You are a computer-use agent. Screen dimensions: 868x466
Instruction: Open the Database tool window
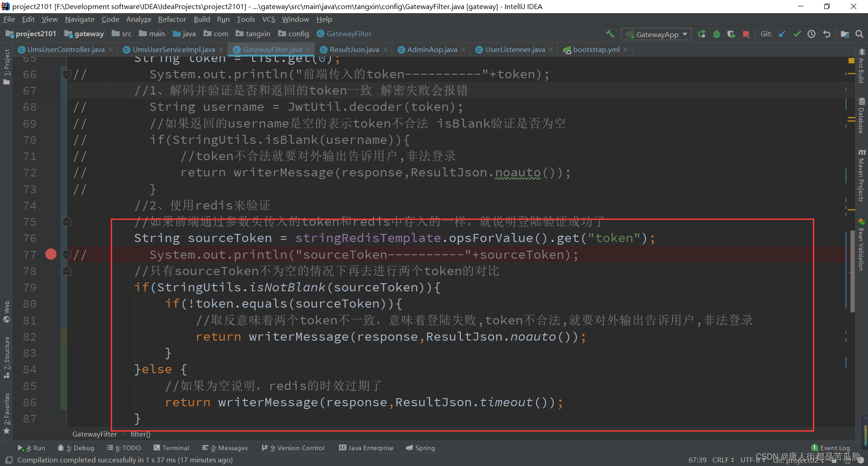click(862, 116)
